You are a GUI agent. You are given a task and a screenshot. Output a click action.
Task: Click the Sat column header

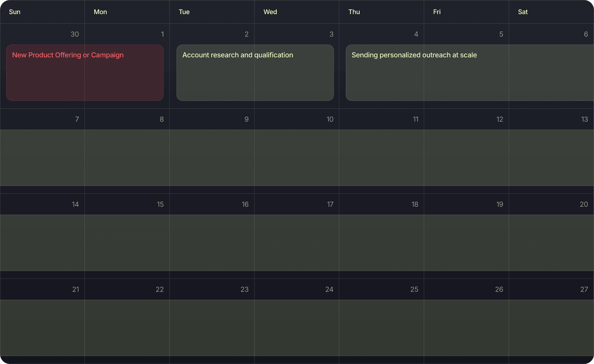coord(523,12)
